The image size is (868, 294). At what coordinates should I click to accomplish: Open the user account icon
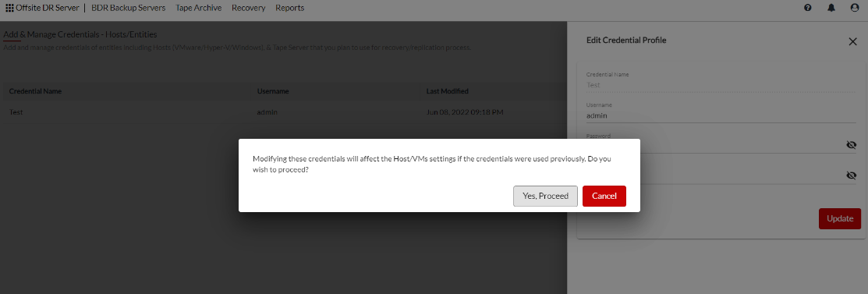pos(854,8)
